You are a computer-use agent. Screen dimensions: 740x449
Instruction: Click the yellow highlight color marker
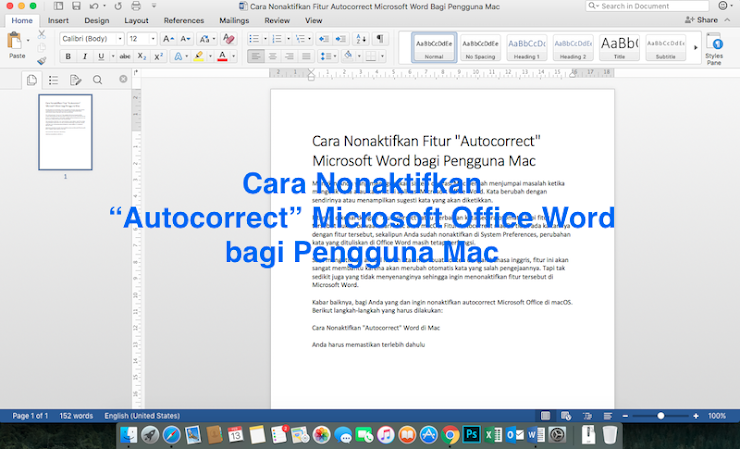[x=199, y=56]
